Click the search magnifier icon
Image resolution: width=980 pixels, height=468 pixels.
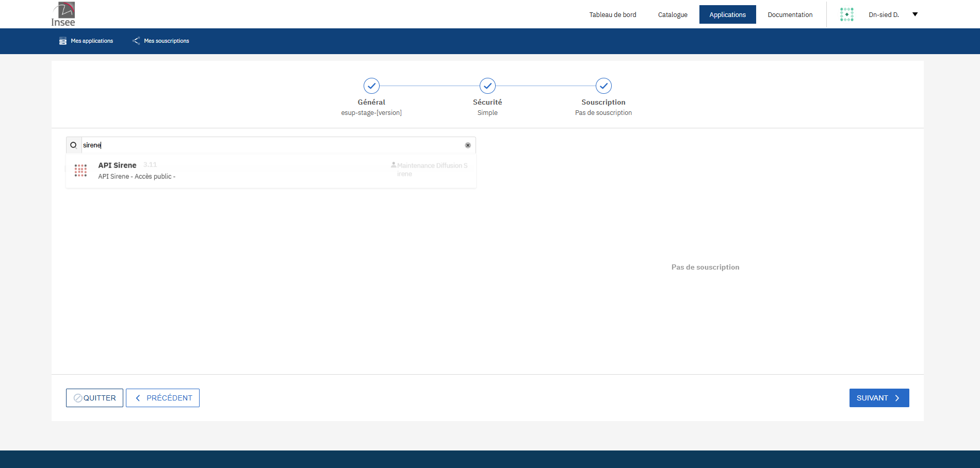[73, 145]
